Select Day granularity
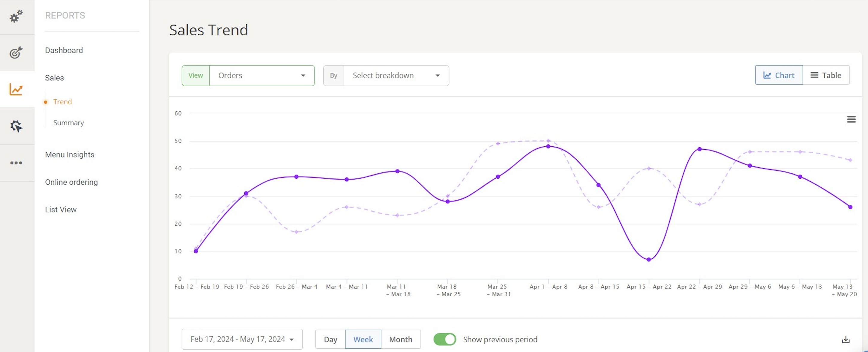The image size is (868, 352). (x=330, y=339)
